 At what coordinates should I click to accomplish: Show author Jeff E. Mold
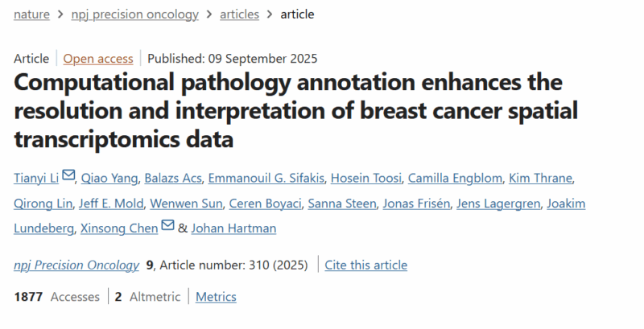(x=111, y=204)
